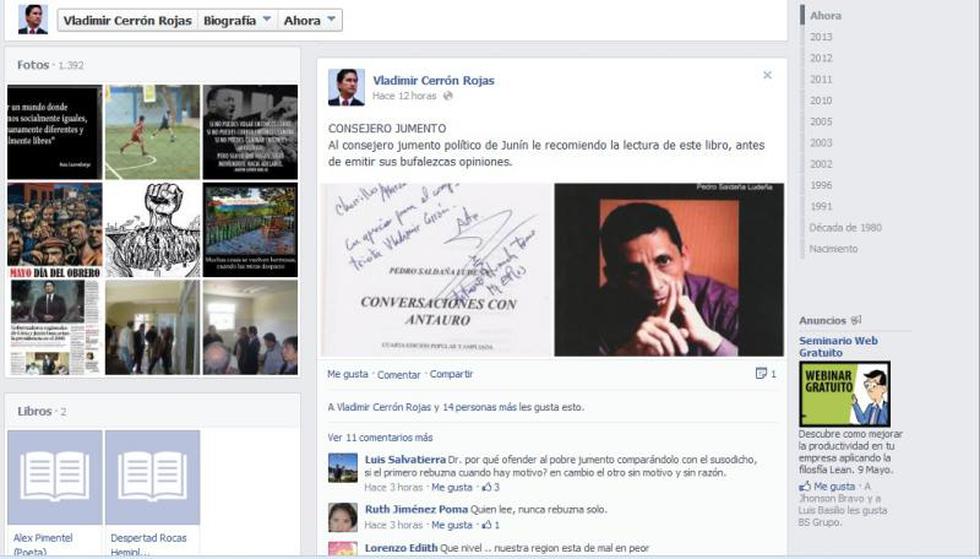Click globe privacy icon beside Hace 12 horas

pyautogui.click(x=448, y=96)
